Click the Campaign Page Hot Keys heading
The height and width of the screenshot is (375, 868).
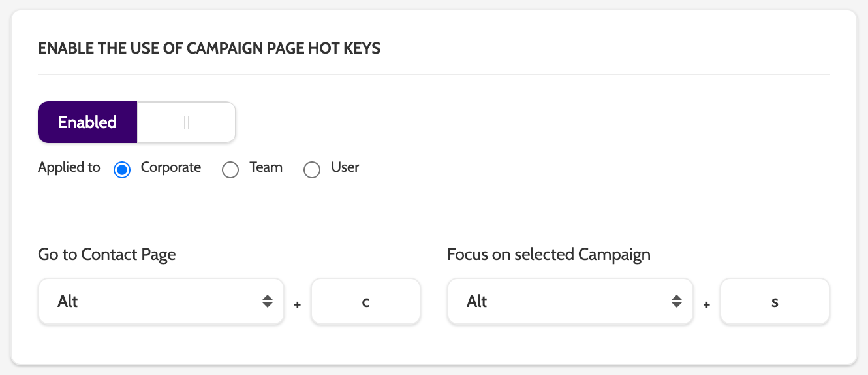click(x=209, y=48)
